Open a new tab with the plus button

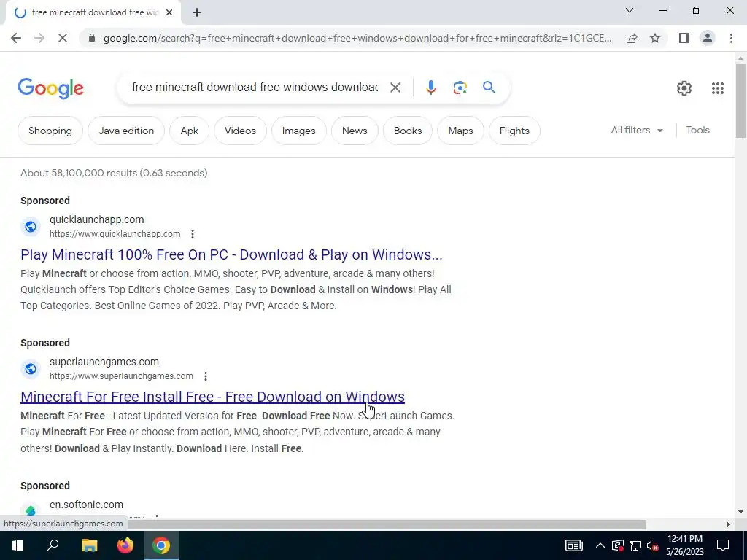pyautogui.click(x=197, y=13)
